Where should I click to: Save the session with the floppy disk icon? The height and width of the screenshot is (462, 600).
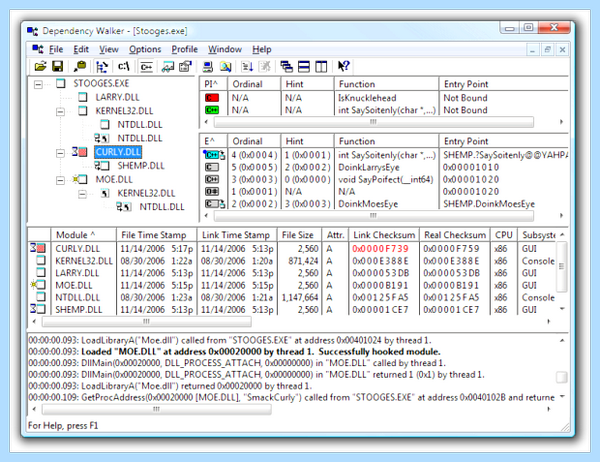tap(57, 67)
